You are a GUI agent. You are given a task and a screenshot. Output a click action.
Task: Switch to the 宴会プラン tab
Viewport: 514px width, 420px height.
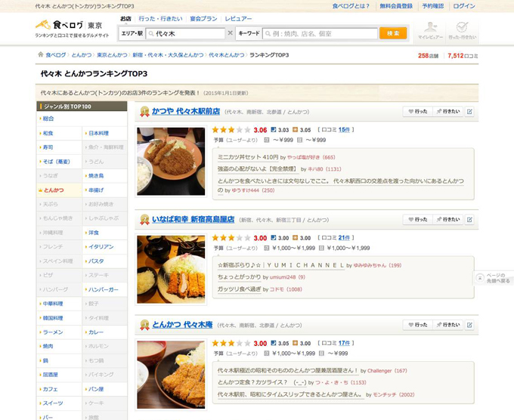pyautogui.click(x=203, y=17)
